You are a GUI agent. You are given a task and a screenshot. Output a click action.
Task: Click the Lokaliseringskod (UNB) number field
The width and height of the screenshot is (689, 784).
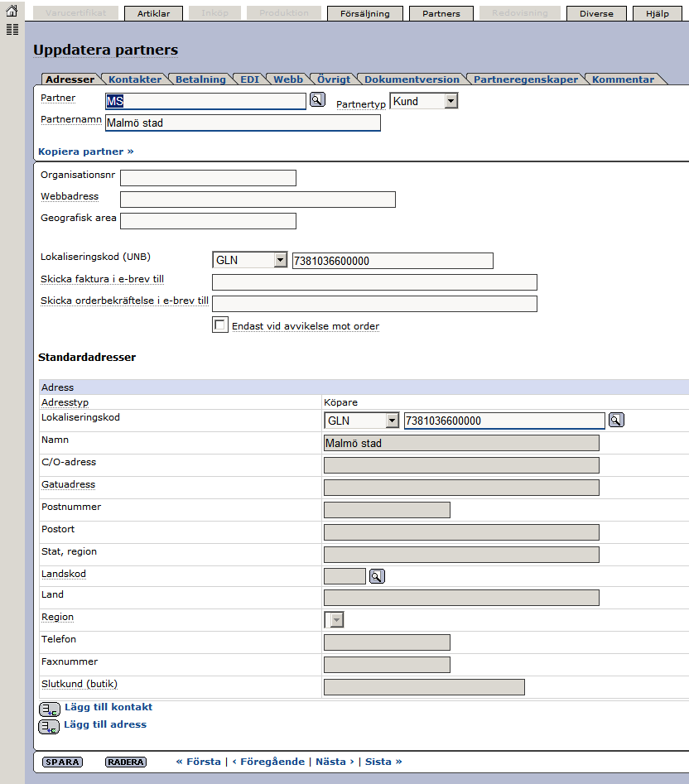(x=393, y=261)
